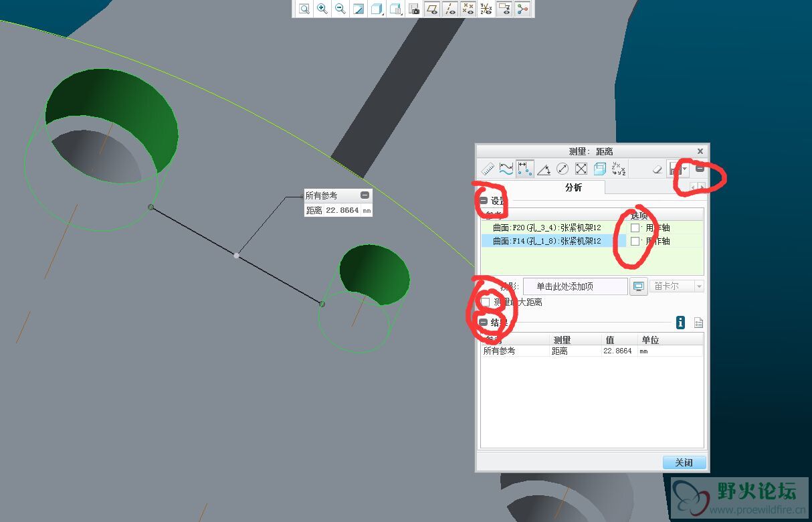Click the Refit view toolbar icon

304,9
